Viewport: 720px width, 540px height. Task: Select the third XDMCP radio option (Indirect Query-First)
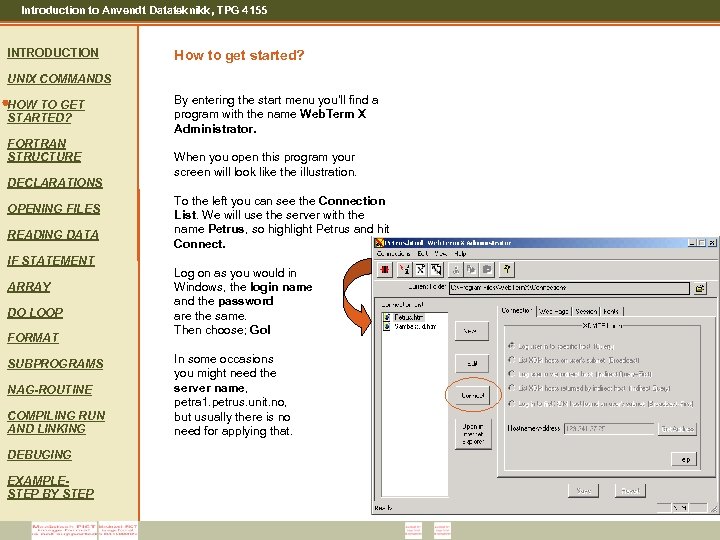pos(511,374)
